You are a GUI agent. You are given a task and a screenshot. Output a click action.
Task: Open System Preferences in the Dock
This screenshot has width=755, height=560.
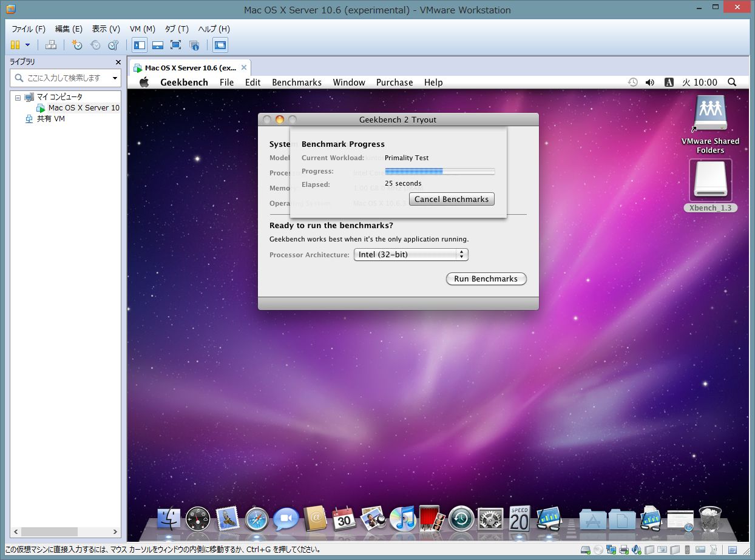(x=490, y=519)
